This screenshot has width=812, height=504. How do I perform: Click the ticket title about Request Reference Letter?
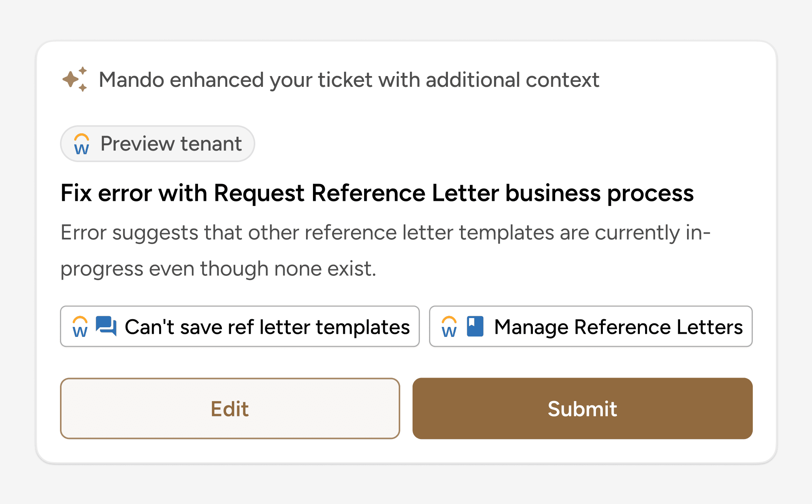(x=377, y=193)
